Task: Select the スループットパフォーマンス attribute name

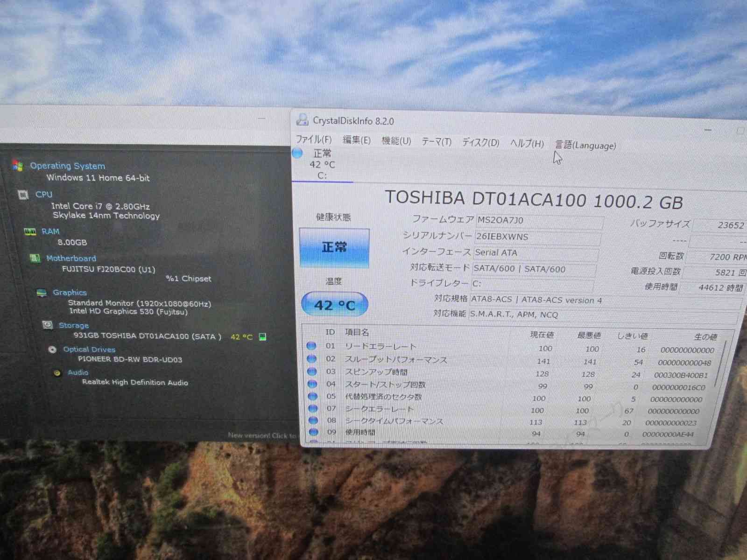Action: coord(396,359)
